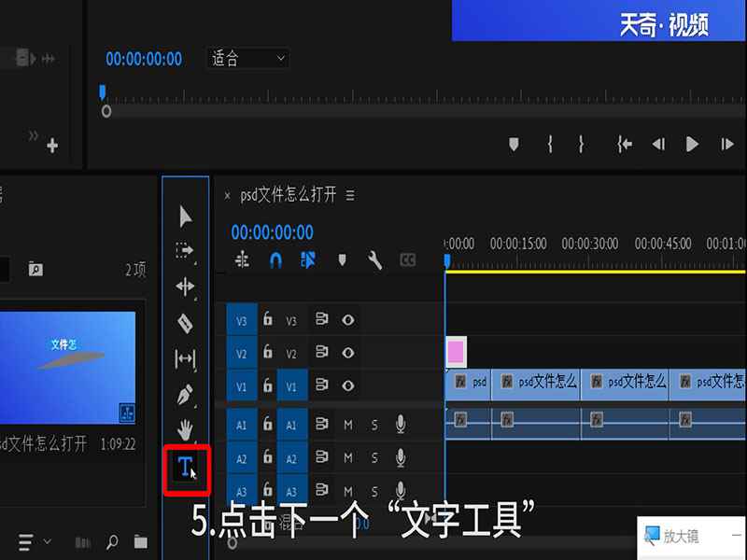Select the Track Select Forward tool
The width and height of the screenshot is (747, 560).
(x=184, y=250)
